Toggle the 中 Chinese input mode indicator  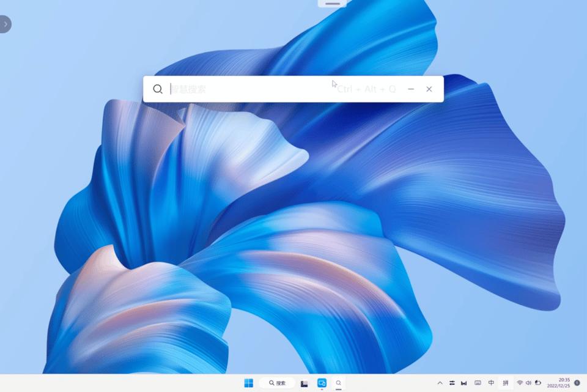point(491,383)
